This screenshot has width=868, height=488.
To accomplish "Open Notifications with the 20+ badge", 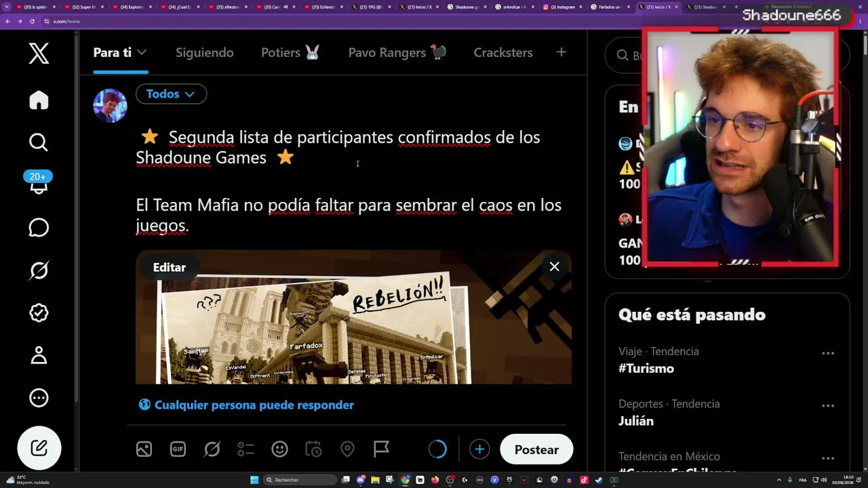I will pyautogui.click(x=38, y=183).
